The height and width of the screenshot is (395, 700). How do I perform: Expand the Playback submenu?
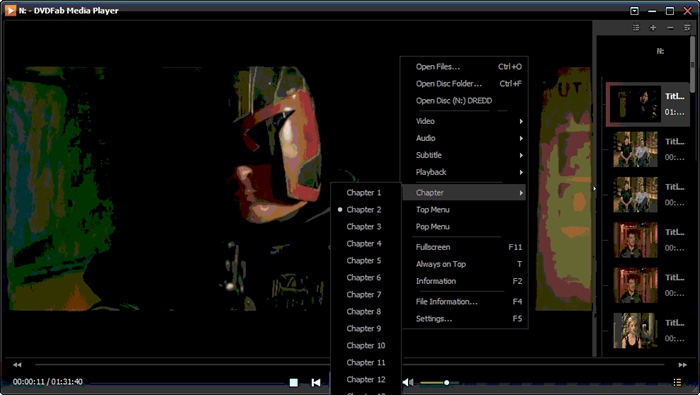[x=464, y=172]
